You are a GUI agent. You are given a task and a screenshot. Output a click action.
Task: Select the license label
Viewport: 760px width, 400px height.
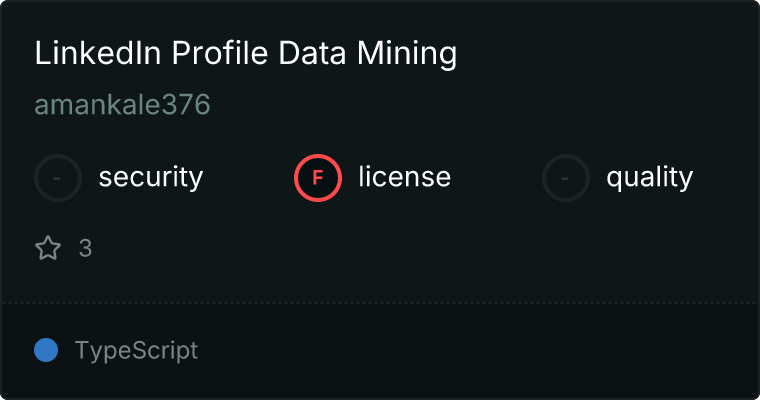point(404,178)
